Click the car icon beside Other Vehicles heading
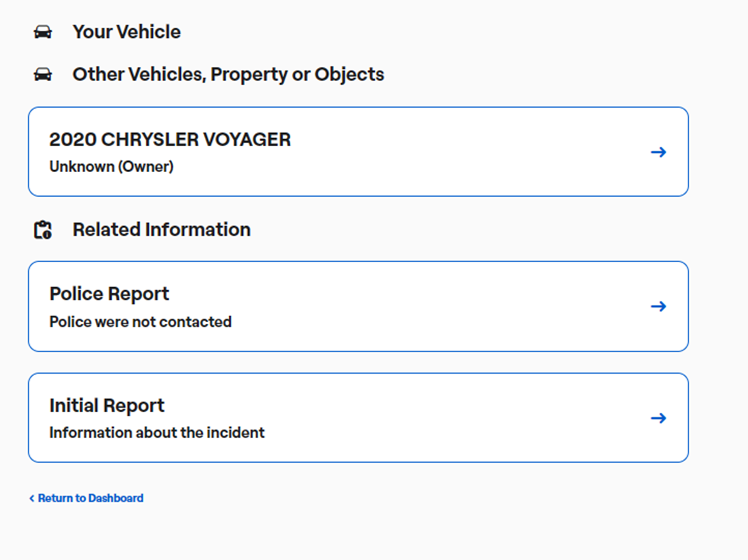This screenshot has width=748, height=560. (x=43, y=74)
